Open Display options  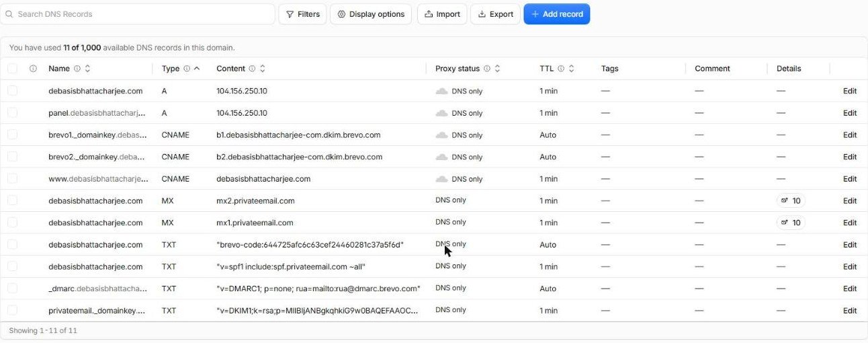point(371,14)
